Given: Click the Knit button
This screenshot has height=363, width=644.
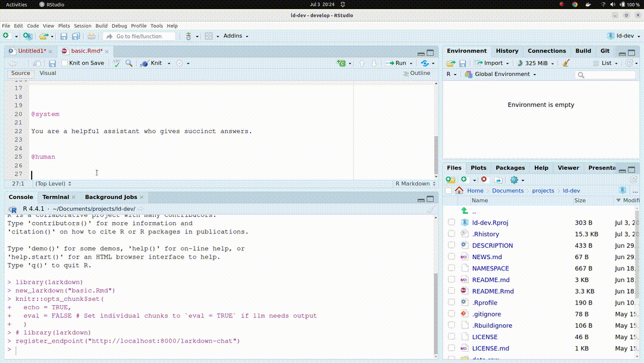Looking at the screenshot, I should 151,63.
